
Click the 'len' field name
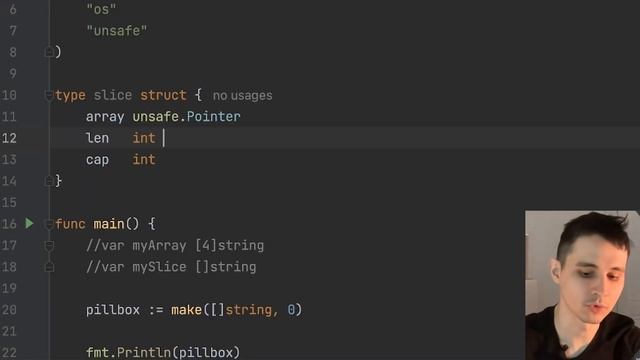pos(97,138)
